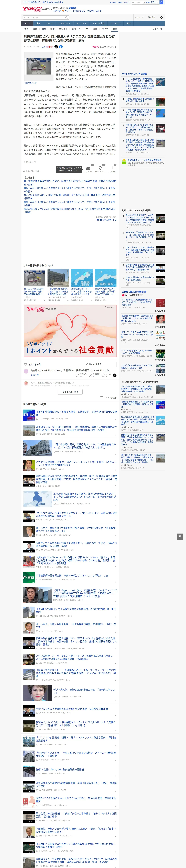Click the ヘルプ link in header

point(127,2)
